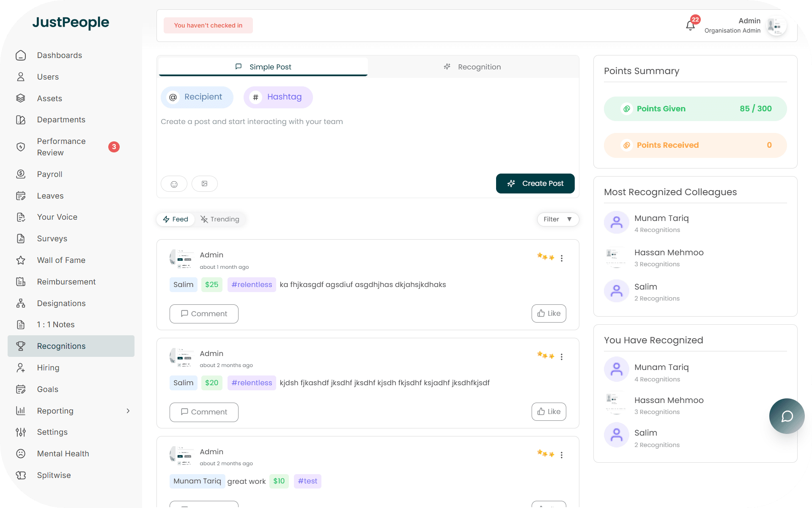Comment on the $20 Salim post
The image size is (812, 508).
click(x=204, y=412)
